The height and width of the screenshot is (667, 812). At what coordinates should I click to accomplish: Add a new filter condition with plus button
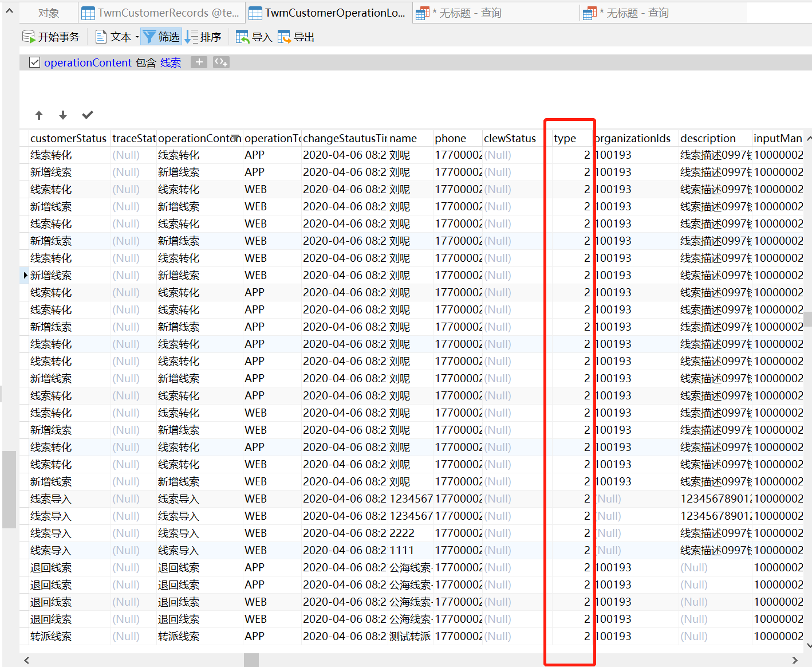199,62
